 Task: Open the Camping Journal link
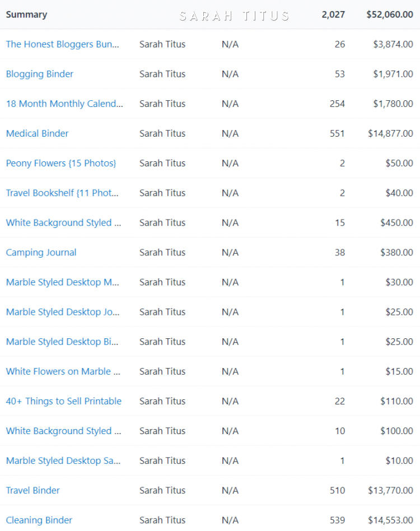pos(41,253)
